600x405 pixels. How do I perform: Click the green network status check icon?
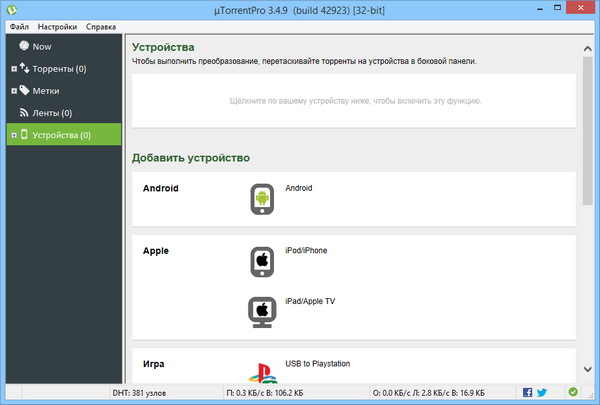pyautogui.click(x=573, y=392)
